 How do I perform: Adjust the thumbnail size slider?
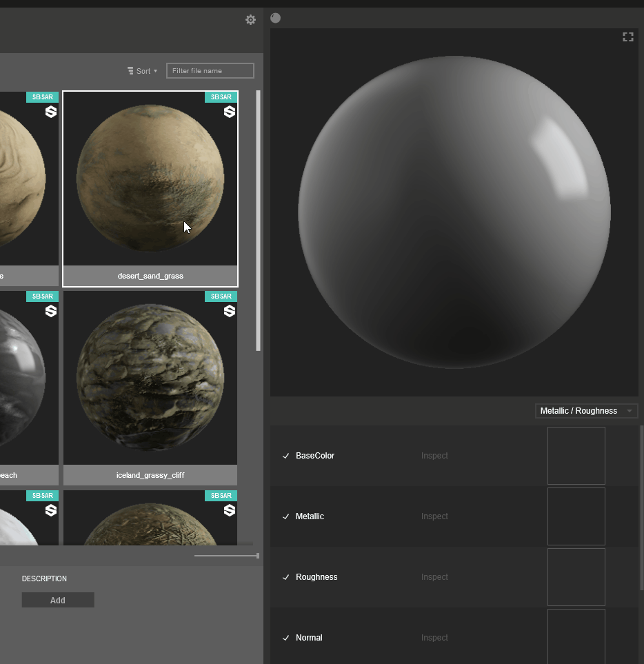point(257,556)
